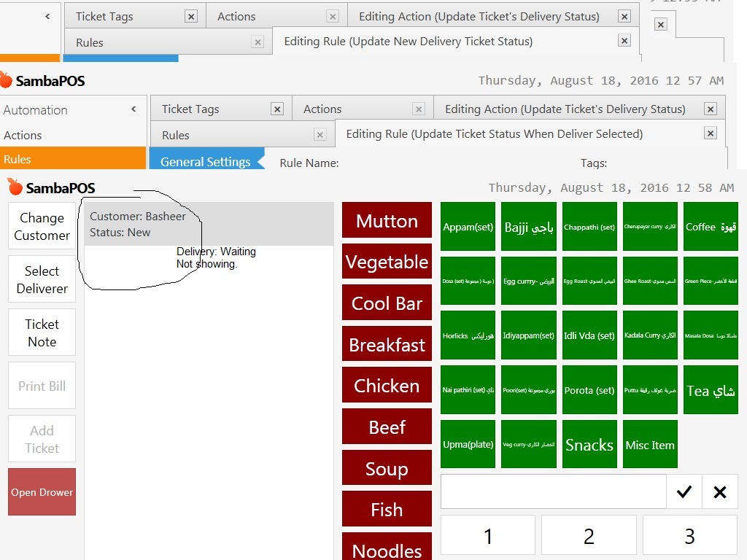
Task: Open the Cool Bar category
Action: point(387,303)
